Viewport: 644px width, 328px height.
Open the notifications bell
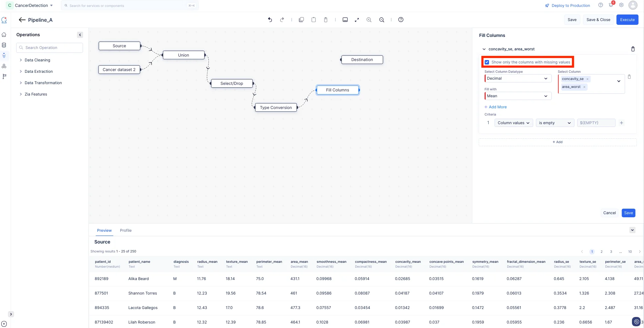click(611, 5)
